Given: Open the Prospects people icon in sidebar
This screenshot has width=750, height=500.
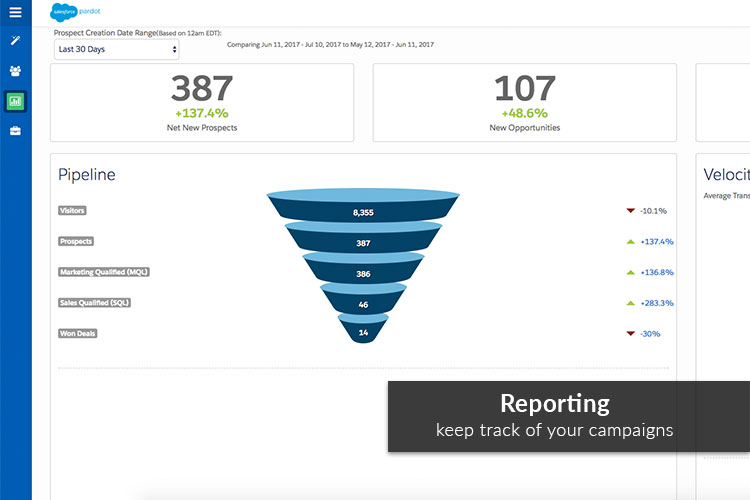Looking at the screenshot, I should click(15, 71).
